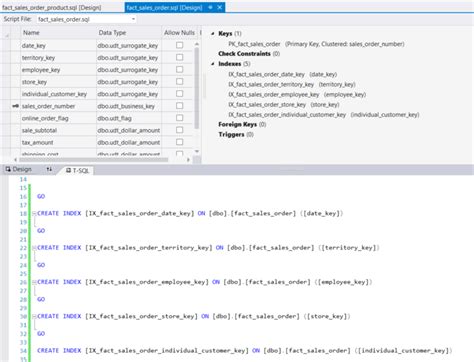Select Foreign Keys node
This screenshot has height=362, width=474.
point(242,124)
